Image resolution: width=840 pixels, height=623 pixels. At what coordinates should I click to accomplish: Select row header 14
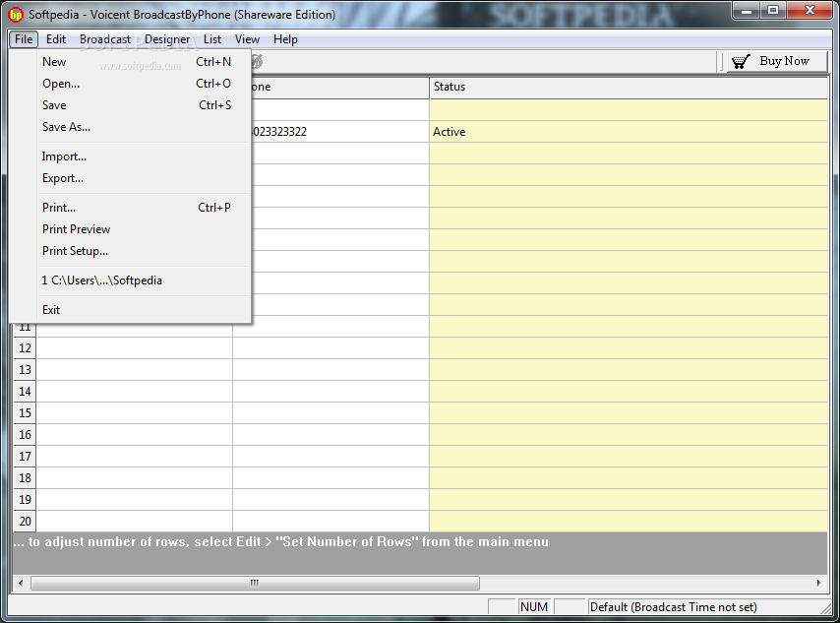(25, 392)
